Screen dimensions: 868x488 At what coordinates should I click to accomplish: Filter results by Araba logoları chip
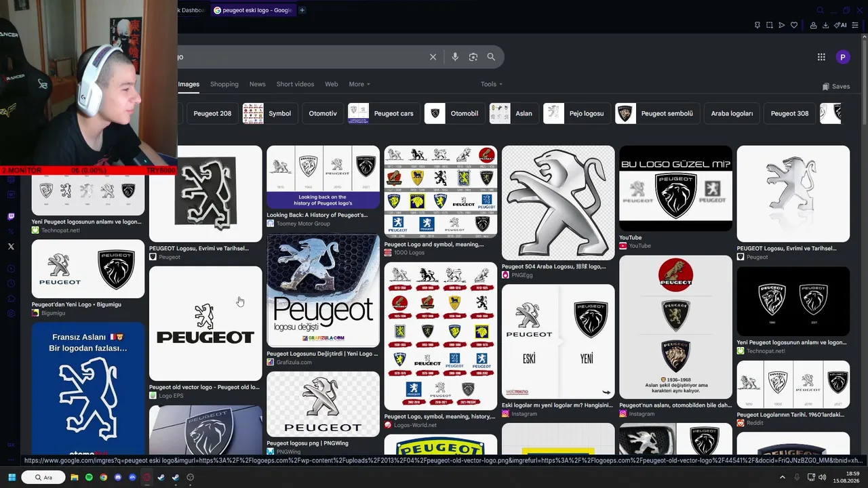(732, 113)
